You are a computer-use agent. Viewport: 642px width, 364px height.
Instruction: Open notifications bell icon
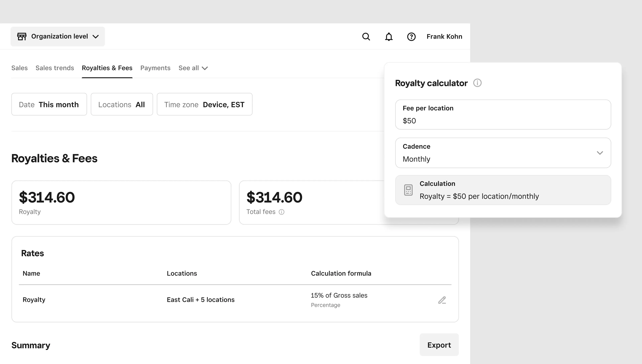[x=388, y=37]
